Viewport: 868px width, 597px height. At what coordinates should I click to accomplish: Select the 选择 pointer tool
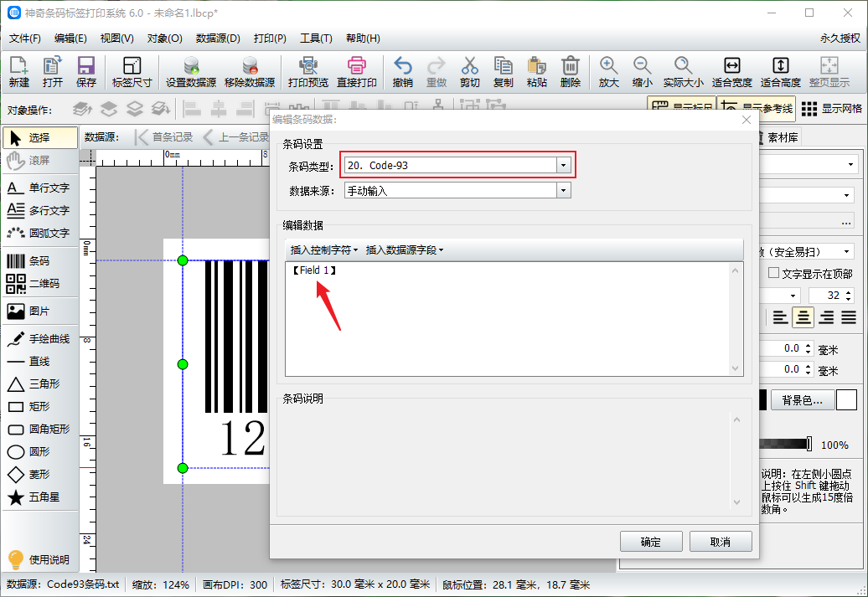40,138
